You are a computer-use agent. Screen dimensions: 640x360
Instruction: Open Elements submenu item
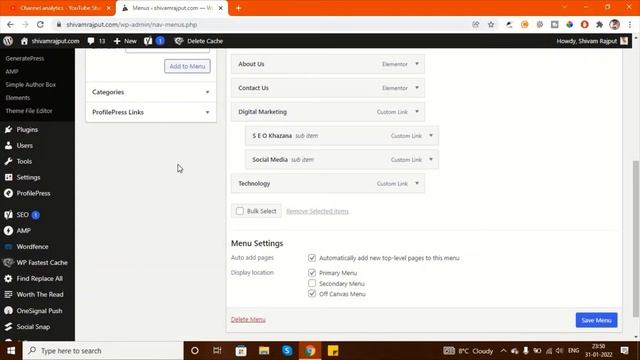(x=18, y=98)
